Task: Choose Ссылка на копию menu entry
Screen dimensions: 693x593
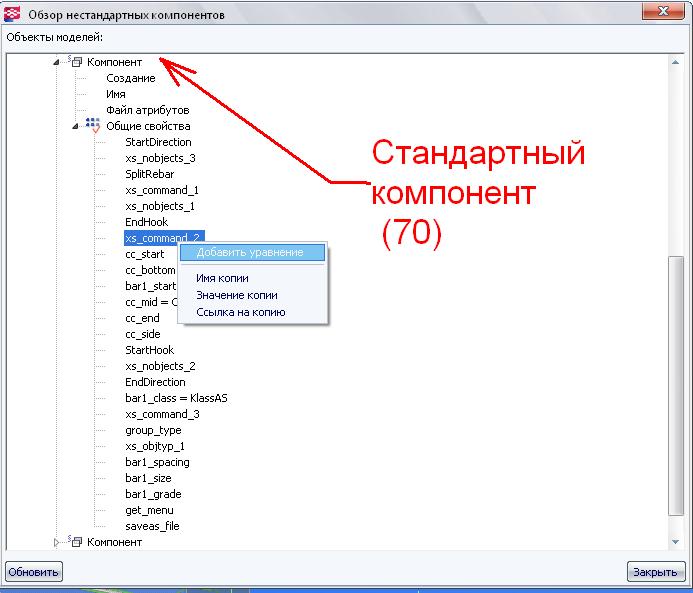Action: click(x=240, y=312)
